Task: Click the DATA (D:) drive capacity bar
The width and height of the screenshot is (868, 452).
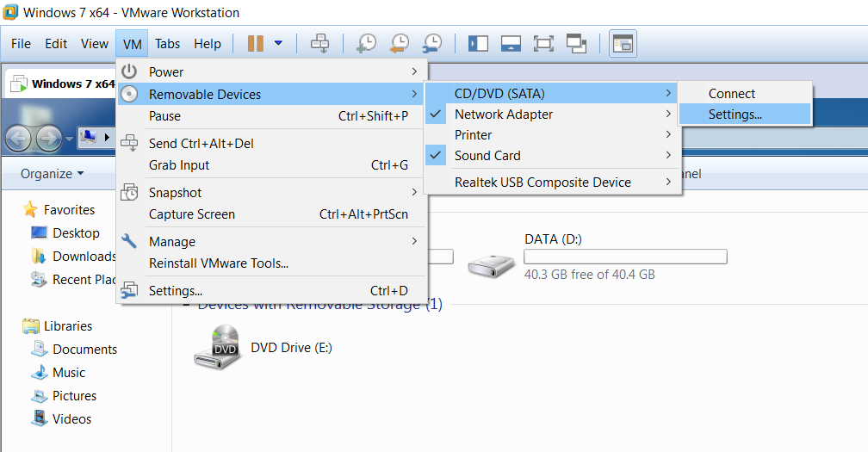Action: click(625, 257)
